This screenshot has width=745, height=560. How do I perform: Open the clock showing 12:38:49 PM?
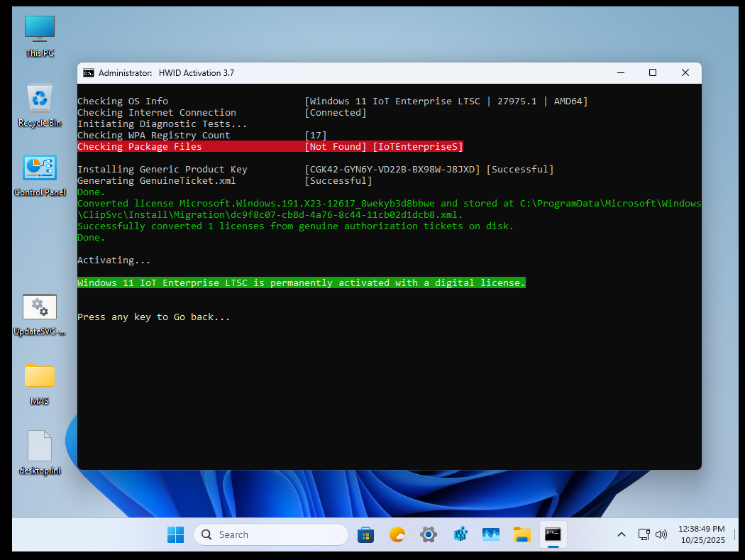pos(702,535)
